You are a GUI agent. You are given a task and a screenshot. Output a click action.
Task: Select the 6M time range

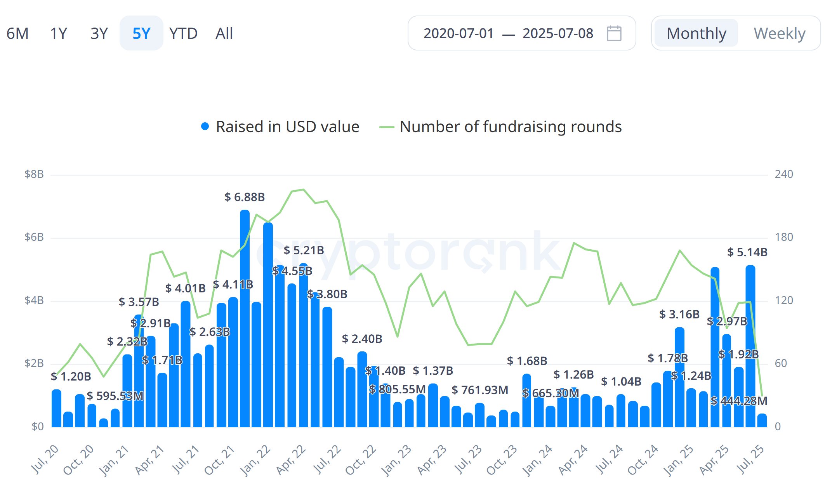tap(19, 33)
